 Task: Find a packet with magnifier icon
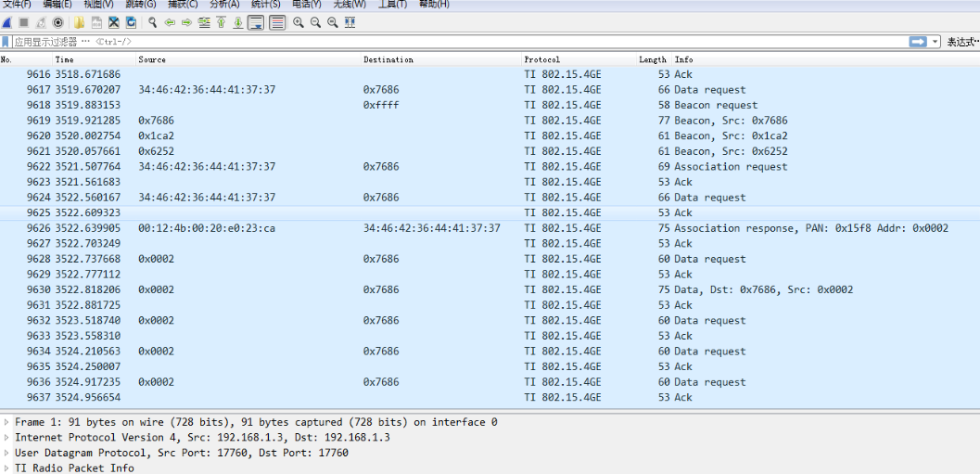click(152, 23)
